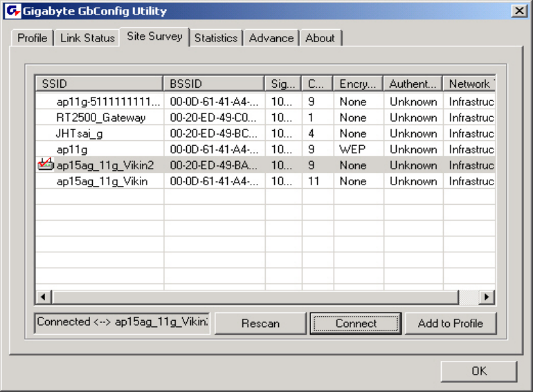Sort by the Encryption column header

358,84
